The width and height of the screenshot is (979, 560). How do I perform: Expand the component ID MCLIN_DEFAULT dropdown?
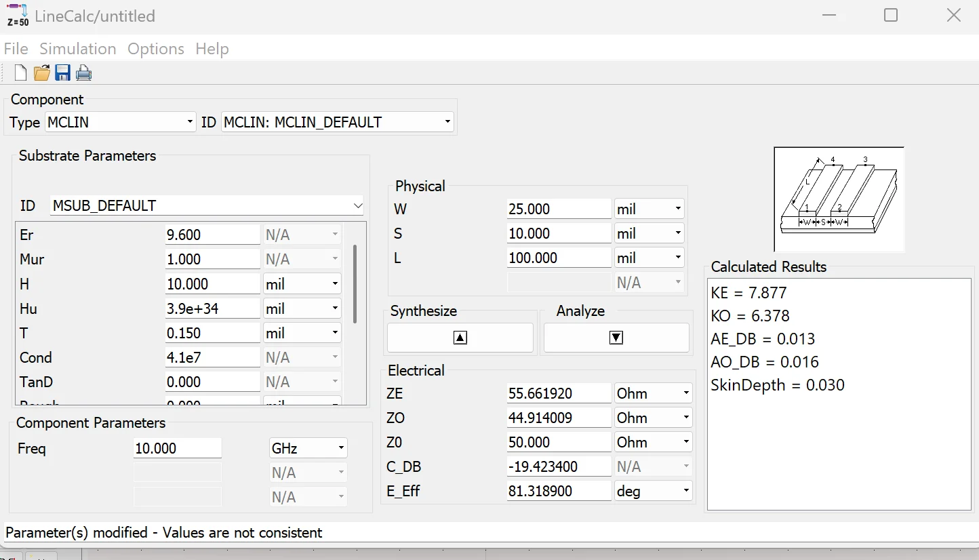coord(337,122)
